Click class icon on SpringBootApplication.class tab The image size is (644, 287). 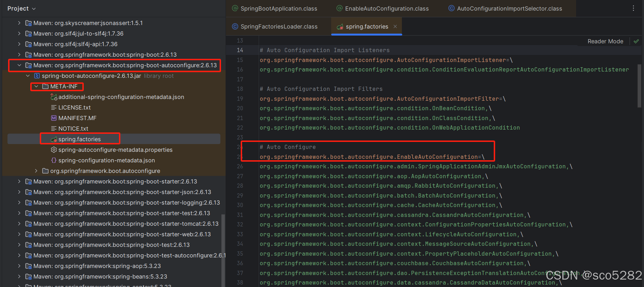[235, 8]
